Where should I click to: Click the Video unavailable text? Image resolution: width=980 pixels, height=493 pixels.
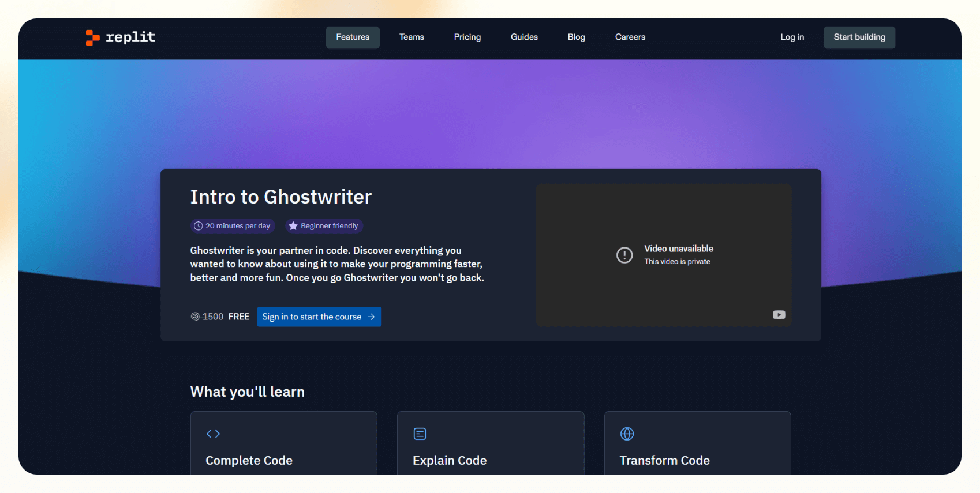point(679,249)
